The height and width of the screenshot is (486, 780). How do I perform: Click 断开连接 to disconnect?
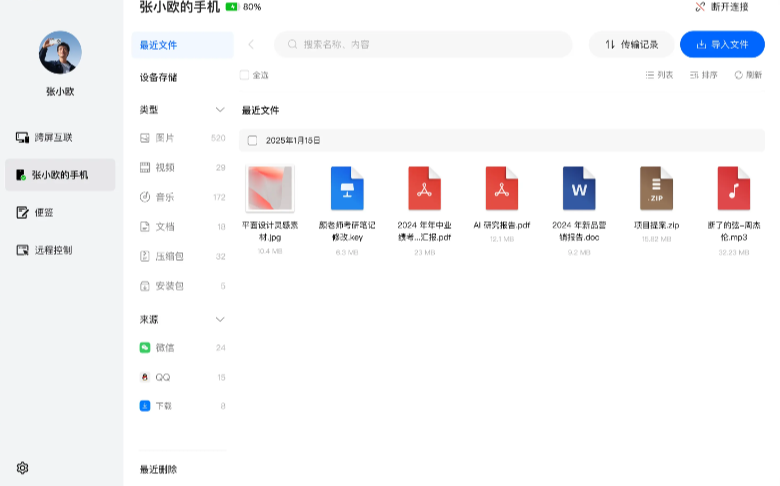point(722,7)
